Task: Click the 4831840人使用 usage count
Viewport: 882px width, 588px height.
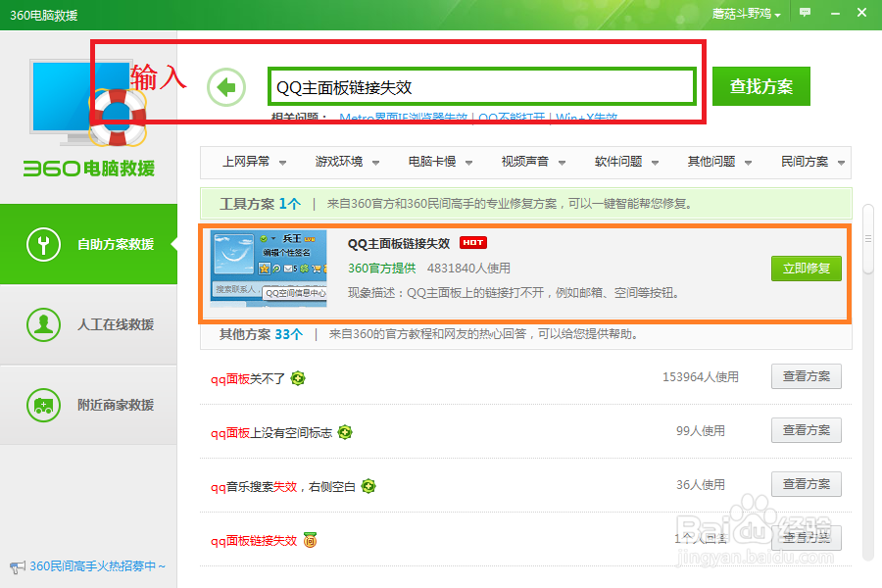Action: pos(468,269)
